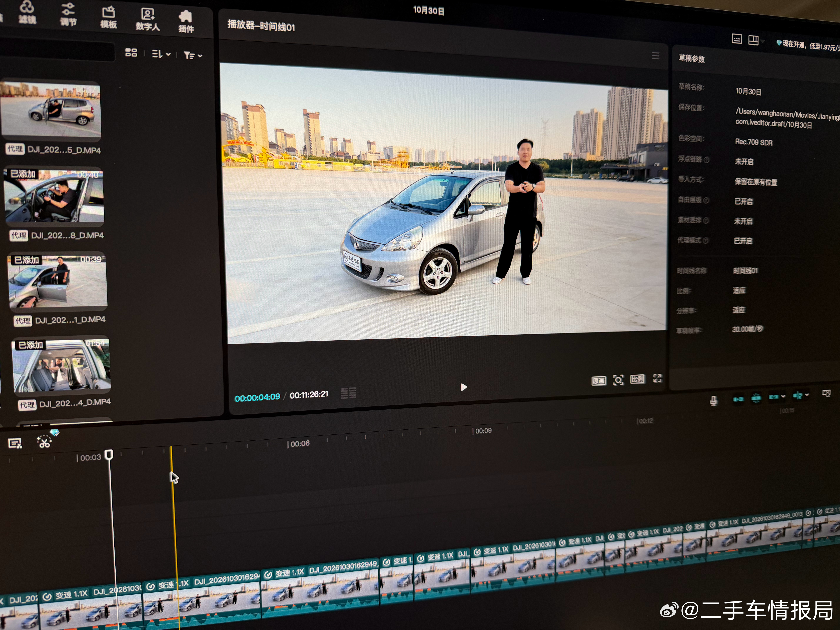Image resolution: width=840 pixels, height=630 pixels.
Task: Toggle the 原画 original quality button
Action: pyautogui.click(x=599, y=381)
